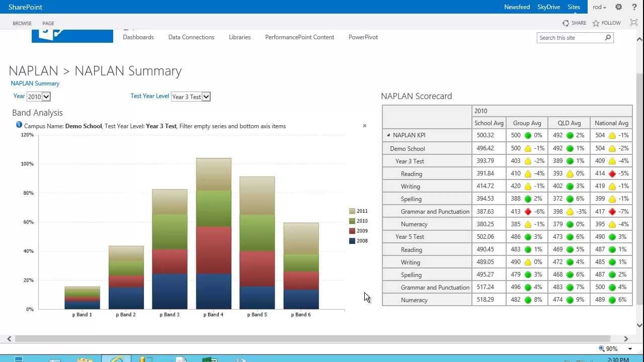The image size is (644, 362).
Task: Switch to the PAGE tab
Action: coord(48,23)
